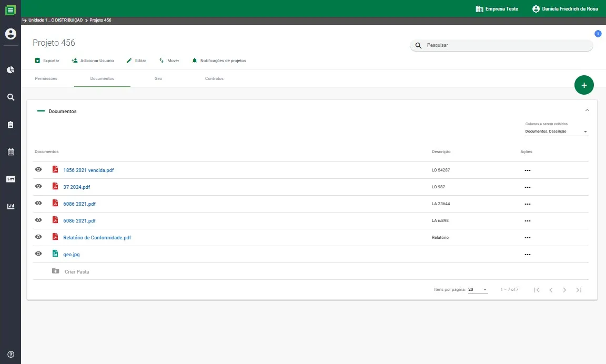Click the green plus add button
The image size is (606, 364).
tap(584, 85)
